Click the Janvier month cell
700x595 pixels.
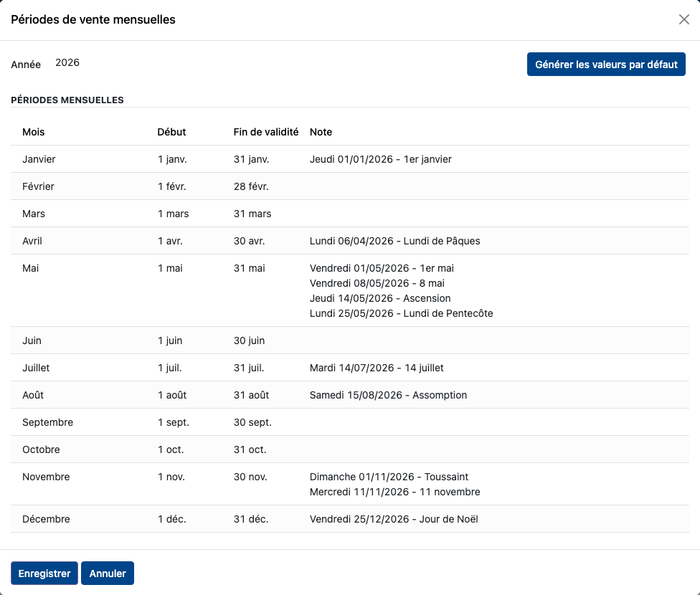click(39, 159)
